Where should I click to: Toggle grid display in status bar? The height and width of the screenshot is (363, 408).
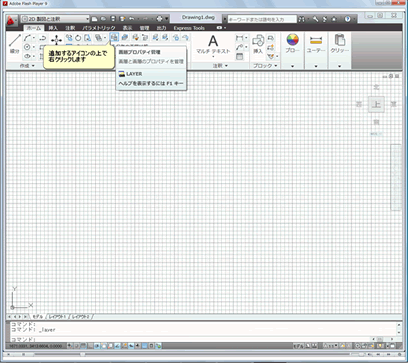(76, 346)
